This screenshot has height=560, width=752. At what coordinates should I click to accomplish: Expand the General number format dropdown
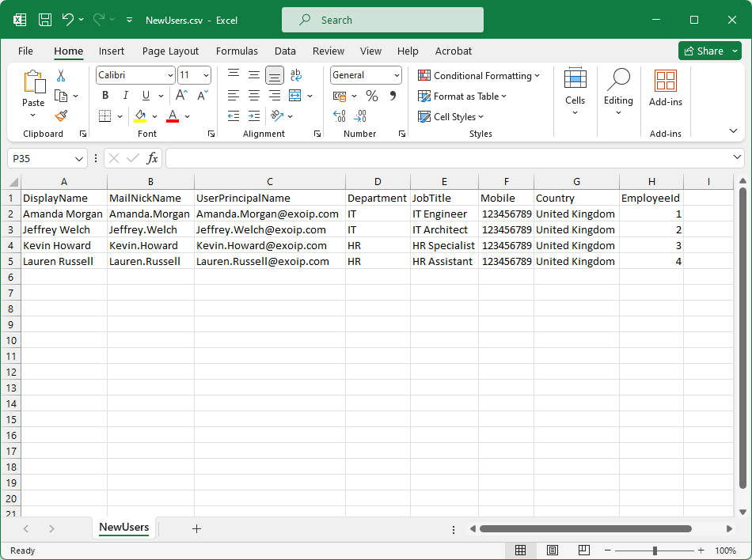396,75
